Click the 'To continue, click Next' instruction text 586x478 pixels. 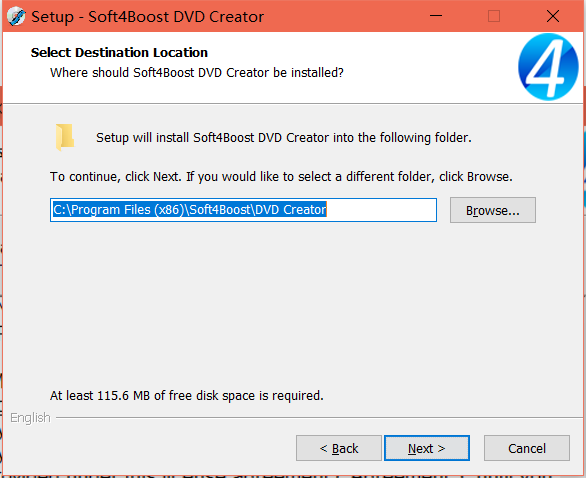click(281, 176)
